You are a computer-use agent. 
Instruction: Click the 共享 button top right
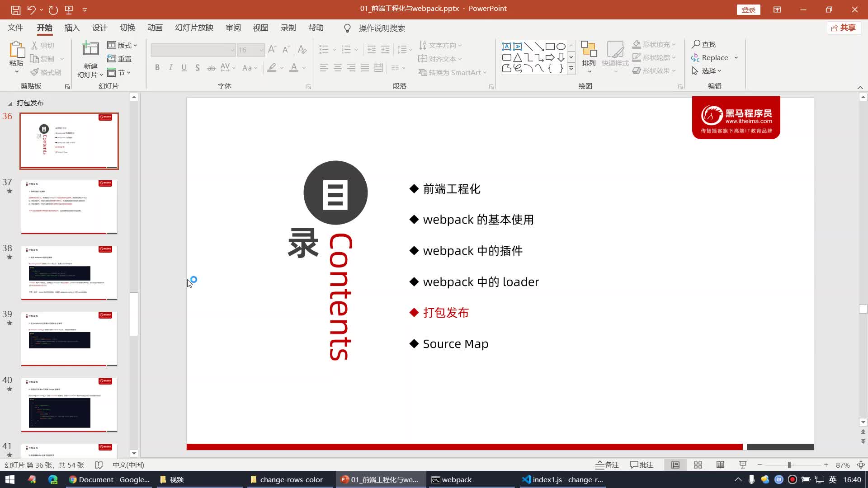coord(846,28)
